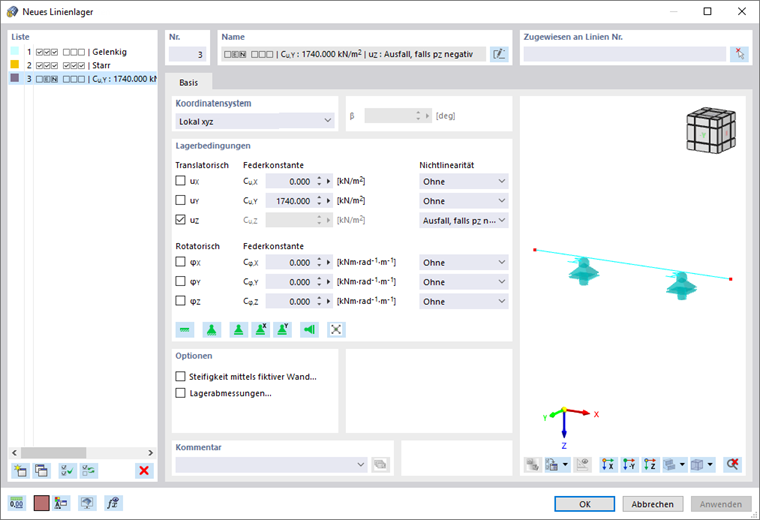
Task: Enable the uX translational checkbox
Action: click(180, 181)
